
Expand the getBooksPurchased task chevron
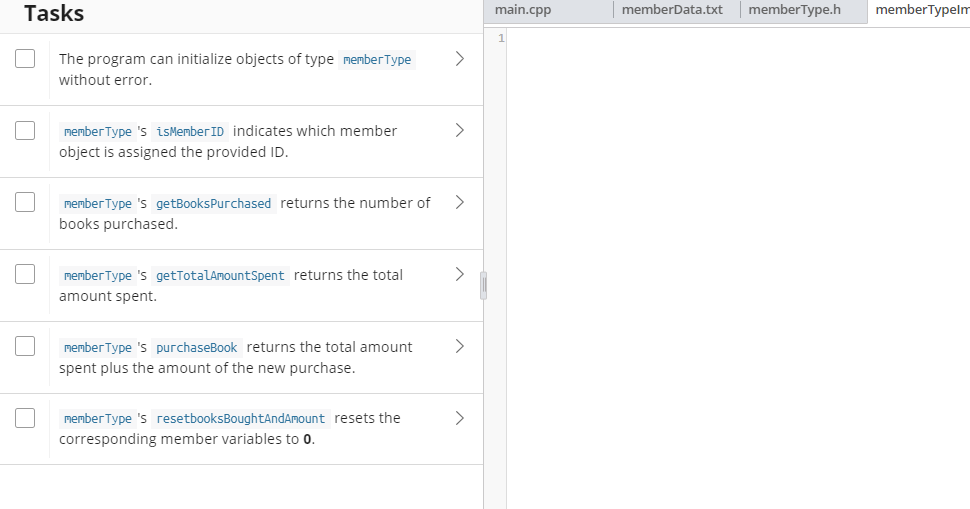point(460,202)
